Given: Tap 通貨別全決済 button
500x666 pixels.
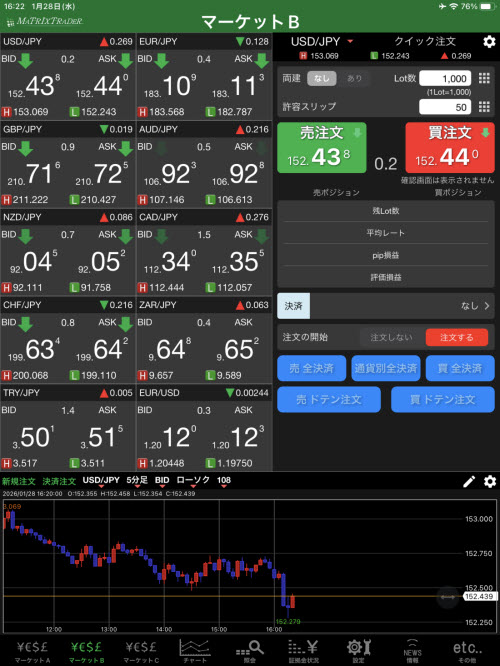Looking at the screenshot, I should tap(386, 368).
